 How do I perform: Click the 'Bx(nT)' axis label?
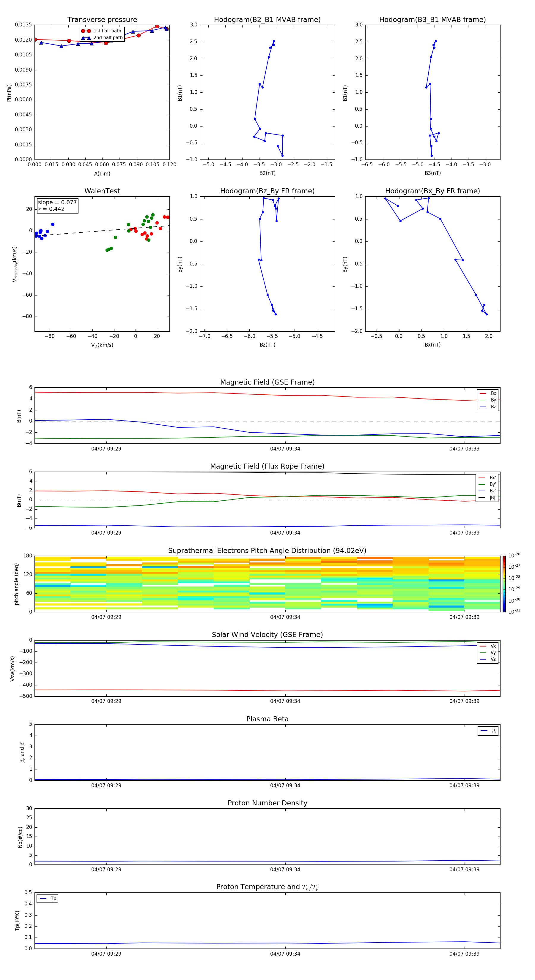tap(432, 345)
